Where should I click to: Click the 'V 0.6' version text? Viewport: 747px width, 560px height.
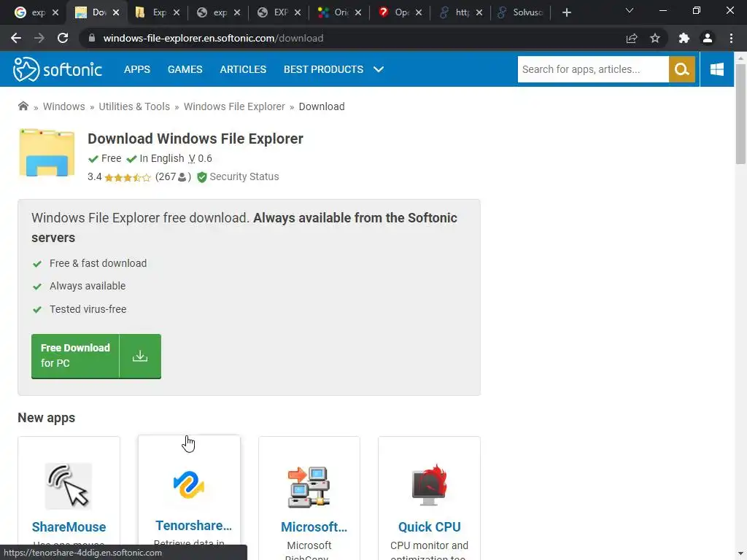coord(200,158)
